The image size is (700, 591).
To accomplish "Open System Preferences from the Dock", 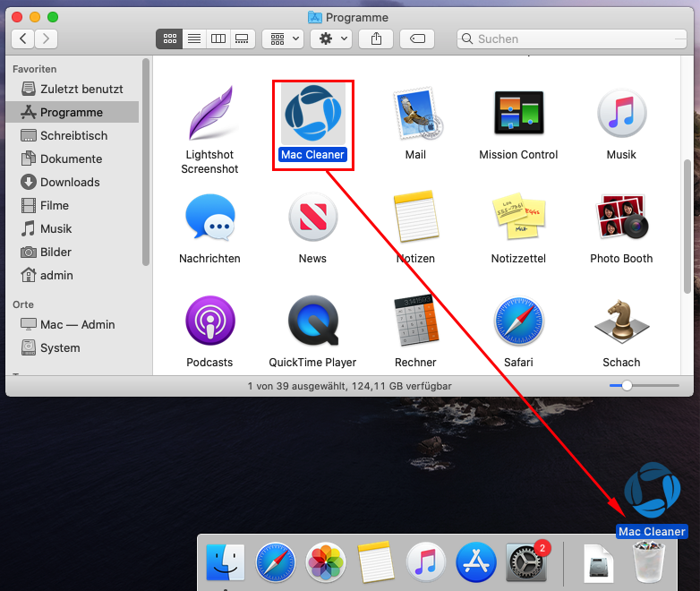I will coord(526,562).
